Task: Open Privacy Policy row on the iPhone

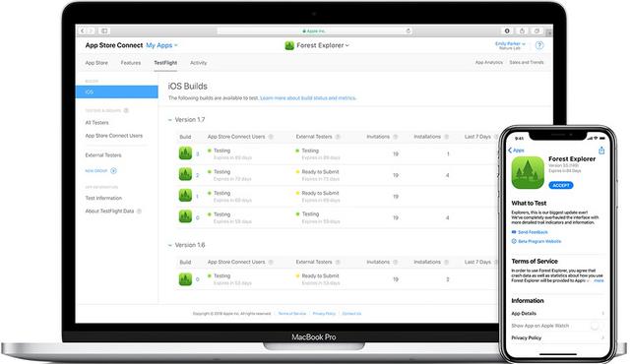Action: (558, 337)
